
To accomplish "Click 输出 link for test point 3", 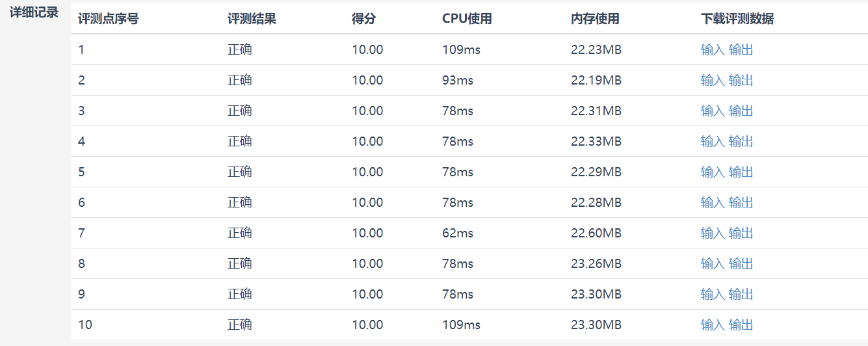I will pyautogui.click(x=741, y=111).
